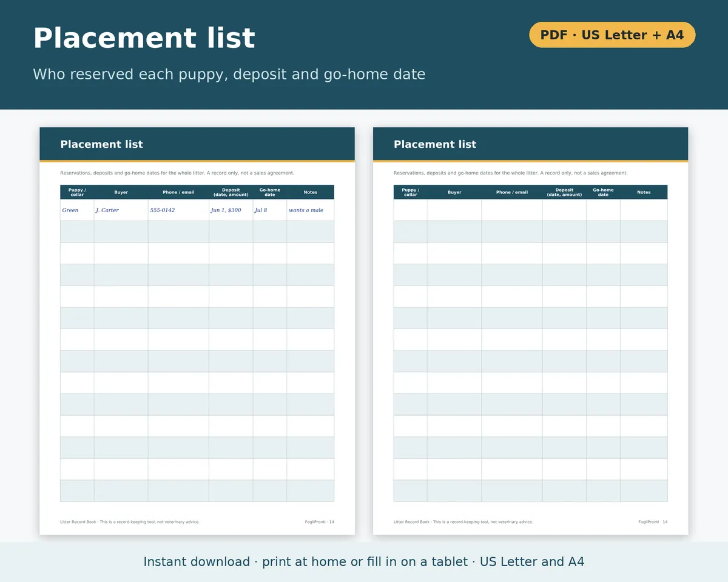728x582 pixels.
Task: Select the subtitle about who reserved each puppy
Action: coord(229,74)
